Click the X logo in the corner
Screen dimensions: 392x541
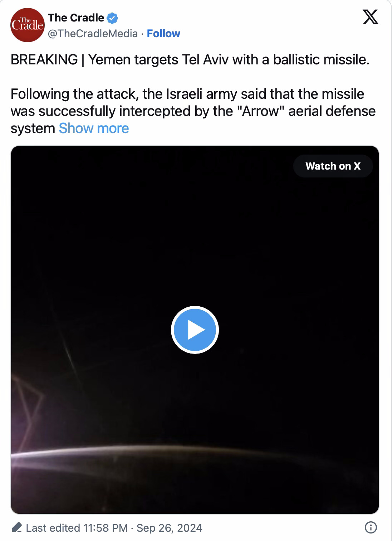point(370,18)
